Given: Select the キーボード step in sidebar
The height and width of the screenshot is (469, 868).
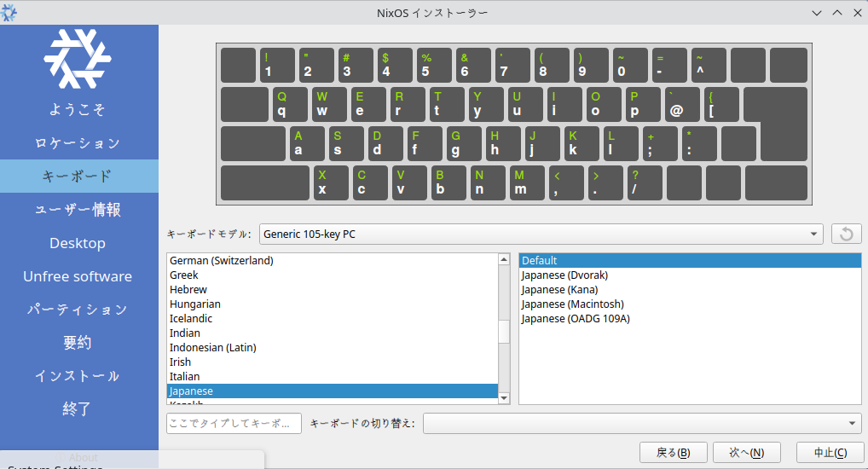Looking at the screenshot, I should point(78,176).
